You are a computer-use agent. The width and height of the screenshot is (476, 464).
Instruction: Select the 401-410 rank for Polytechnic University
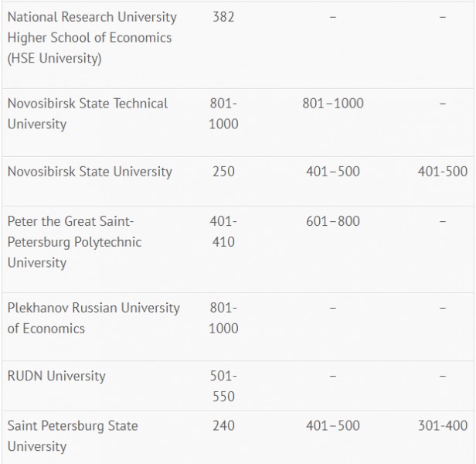point(223,231)
